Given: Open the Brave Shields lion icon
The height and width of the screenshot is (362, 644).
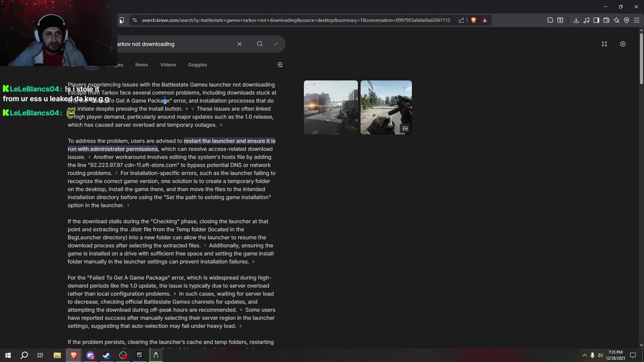Looking at the screenshot, I should (473, 20).
